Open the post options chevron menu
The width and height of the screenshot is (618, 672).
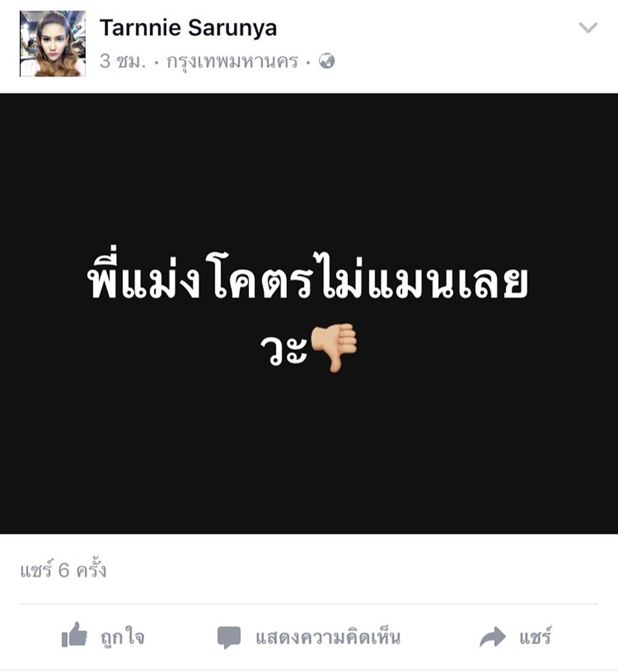point(588,28)
